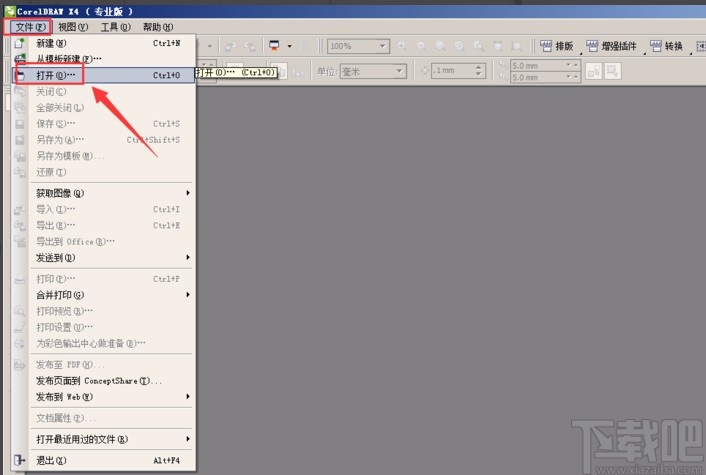Viewport: 706px width, 475px height.
Task: Click the new document icon beside 新建
Action: [19, 43]
